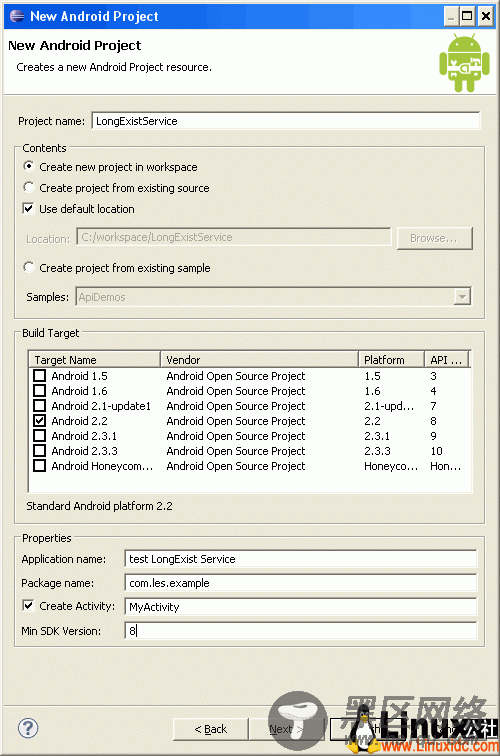Maximize the New Android Project window
The image size is (500, 756).
tap(467, 16)
